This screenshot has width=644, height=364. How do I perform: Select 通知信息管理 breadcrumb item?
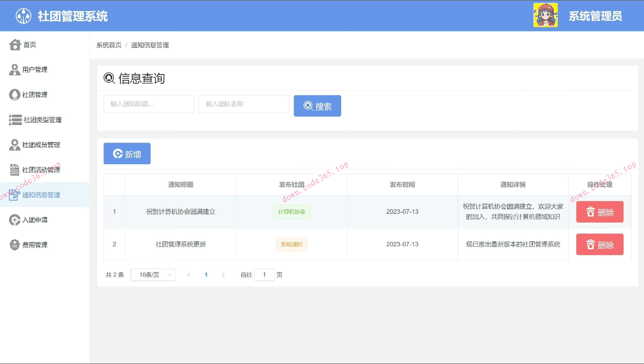click(x=150, y=45)
